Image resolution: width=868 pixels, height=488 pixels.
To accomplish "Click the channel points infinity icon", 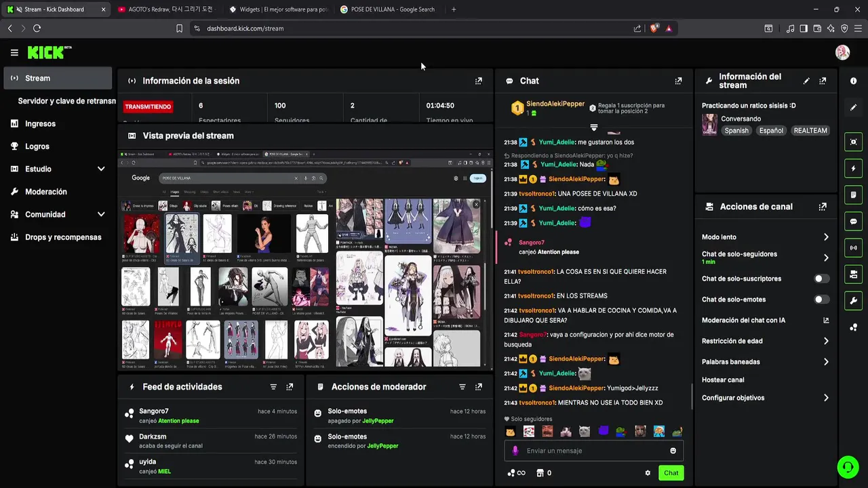I will click(x=516, y=473).
